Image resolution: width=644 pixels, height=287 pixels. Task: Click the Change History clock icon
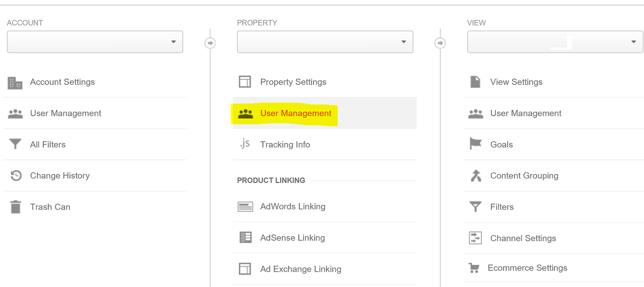(16, 176)
